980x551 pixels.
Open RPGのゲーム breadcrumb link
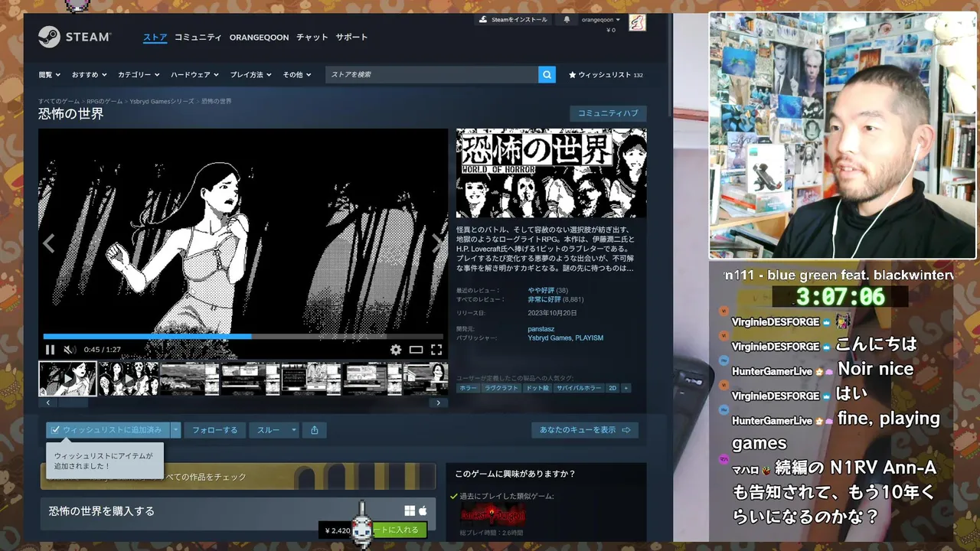point(104,101)
